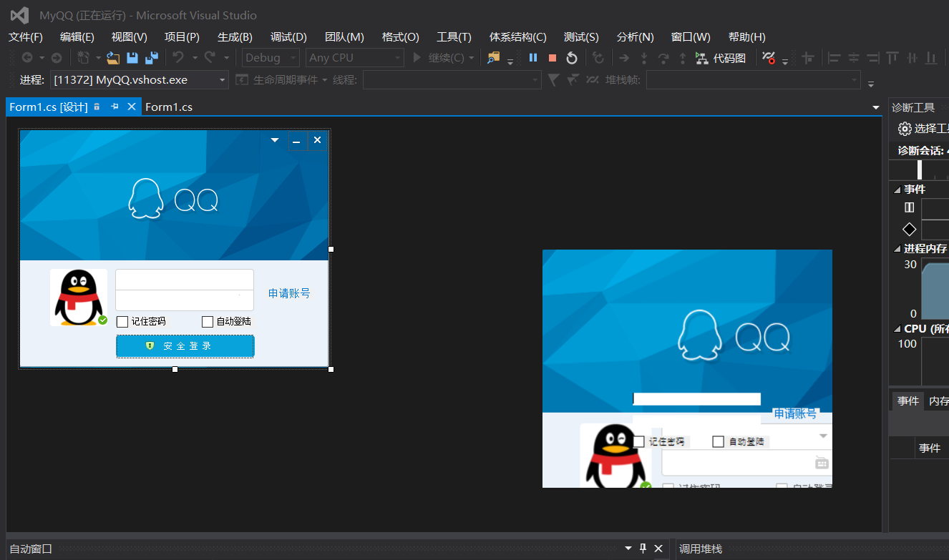The width and height of the screenshot is (949, 560).
Task: Click the white timeline marker in diagnostic session ruler
Action: (x=920, y=170)
